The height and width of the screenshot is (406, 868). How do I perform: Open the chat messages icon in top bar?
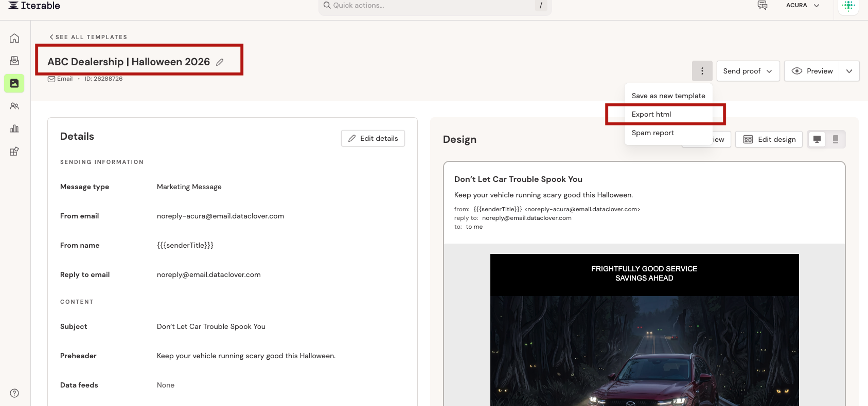coord(763,5)
